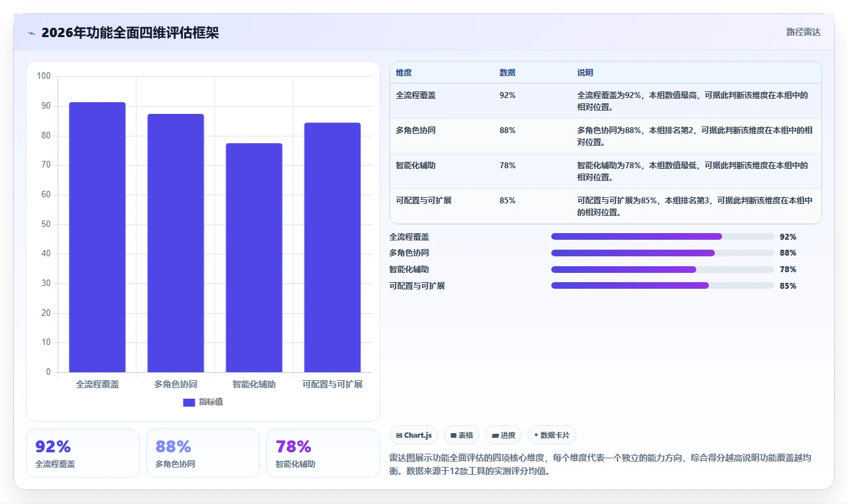Click the x-axis label 可配置与可扩展
The height and width of the screenshot is (504, 848).
pyautogui.click(x=333, y=384)
